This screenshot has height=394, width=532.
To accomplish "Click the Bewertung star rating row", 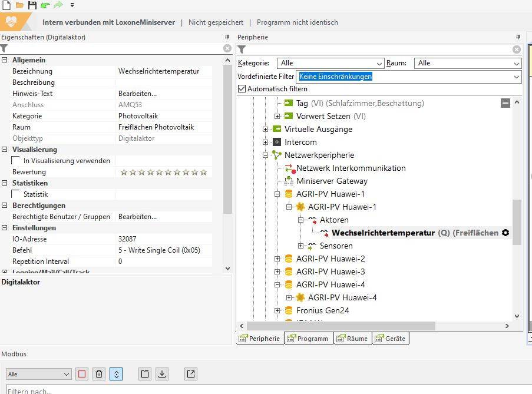I will coord(163,172).
